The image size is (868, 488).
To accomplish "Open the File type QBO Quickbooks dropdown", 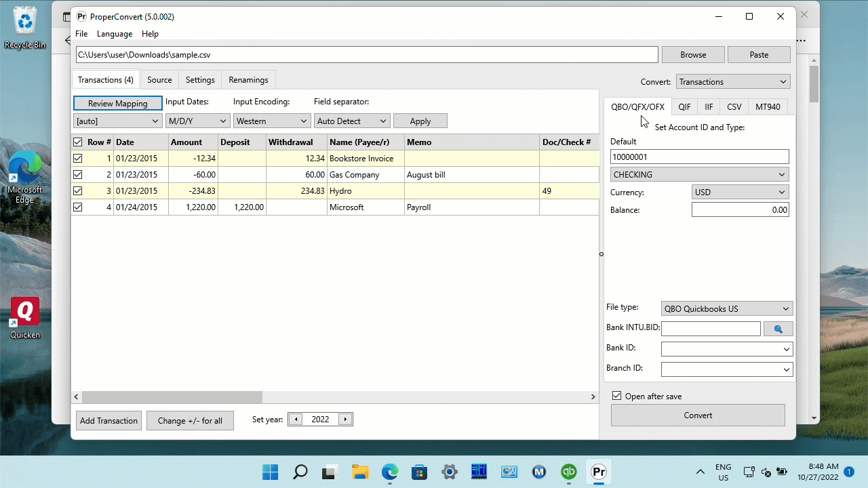I will coord(726,308).
